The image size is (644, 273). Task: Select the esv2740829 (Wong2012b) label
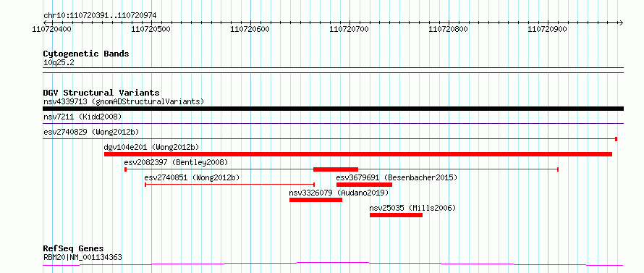[x=91, y=132]
